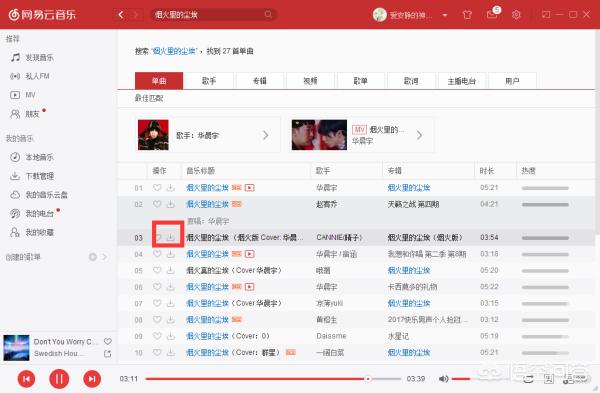Add new playlist plus icon
This screenshot has height=393, width=600.
[93, 257]
